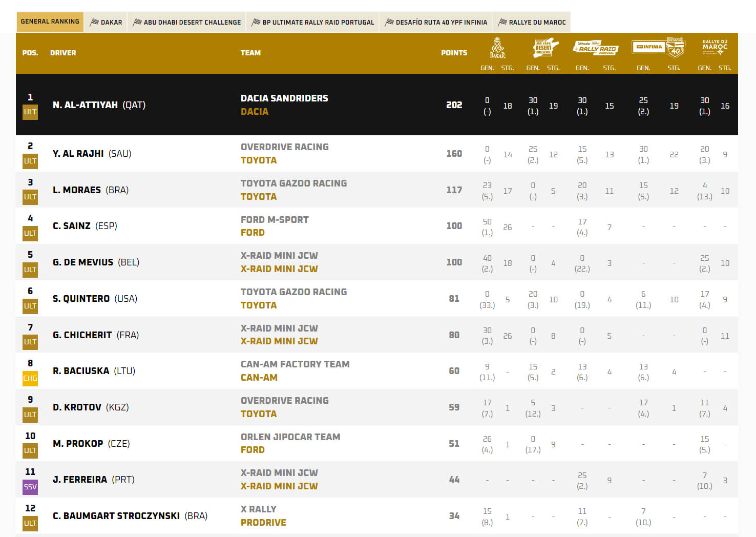Select driver G. Chicherit (FRA)
This screenshot has height=537, width=756.
[96, 335]
